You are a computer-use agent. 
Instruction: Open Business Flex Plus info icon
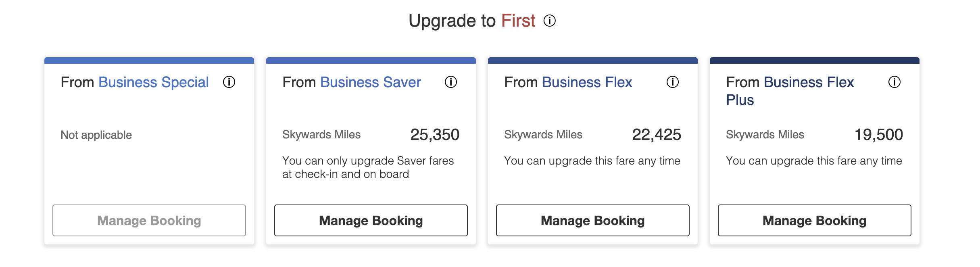click(x=895, y=82)
